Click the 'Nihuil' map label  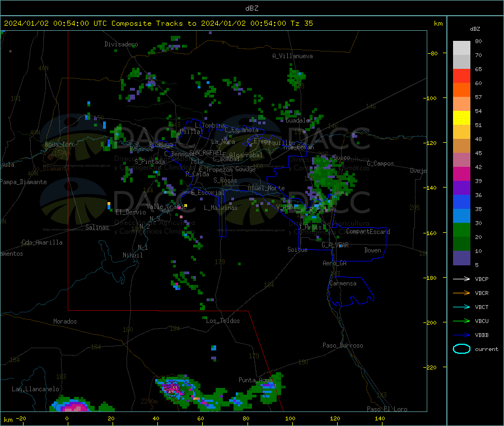(132, 255)
